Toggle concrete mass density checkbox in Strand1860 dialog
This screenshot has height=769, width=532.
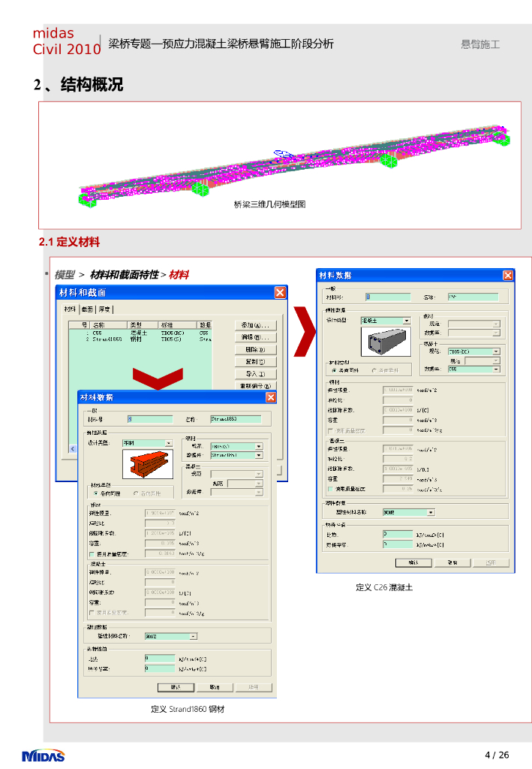92,613
